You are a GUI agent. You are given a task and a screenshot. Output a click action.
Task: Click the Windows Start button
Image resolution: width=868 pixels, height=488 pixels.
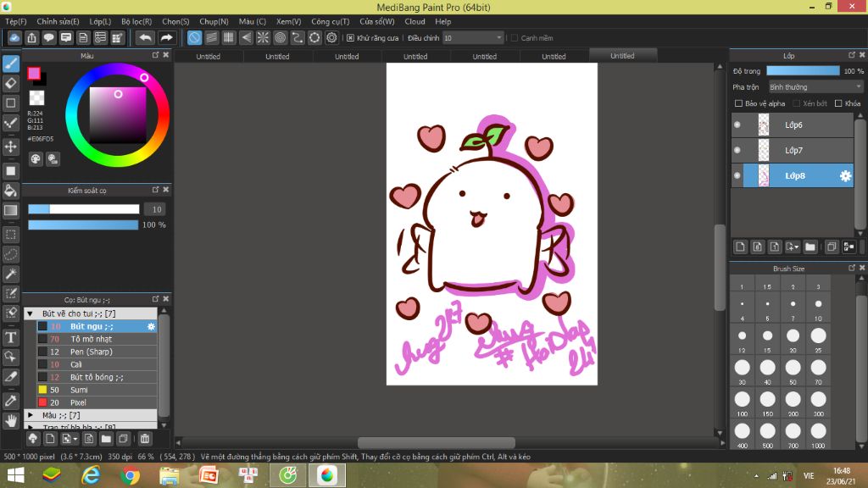pyautogui.click(x=15, y=475)
